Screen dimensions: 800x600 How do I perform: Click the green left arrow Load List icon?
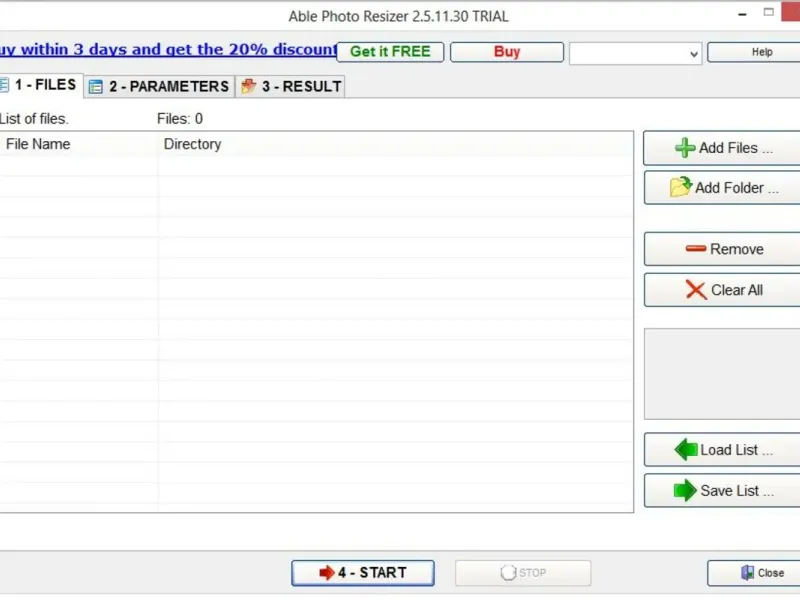pyautogui.click(x=686, y=449)
